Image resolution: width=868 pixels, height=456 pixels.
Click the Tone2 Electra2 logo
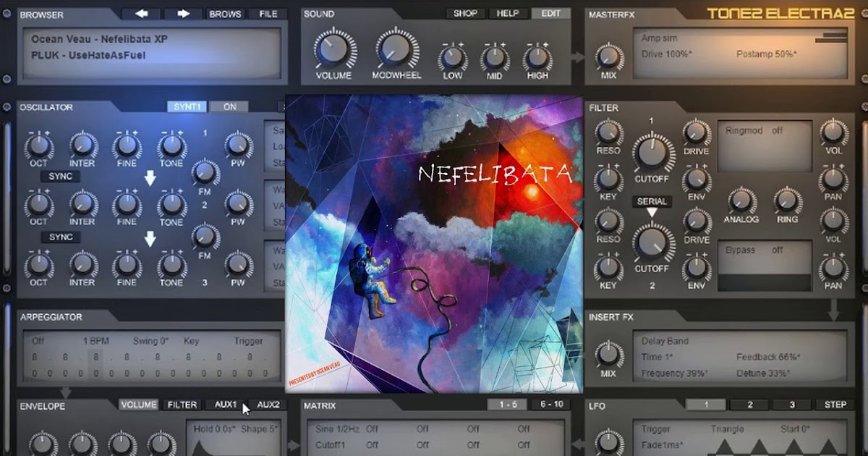click(x=782, y=13)
